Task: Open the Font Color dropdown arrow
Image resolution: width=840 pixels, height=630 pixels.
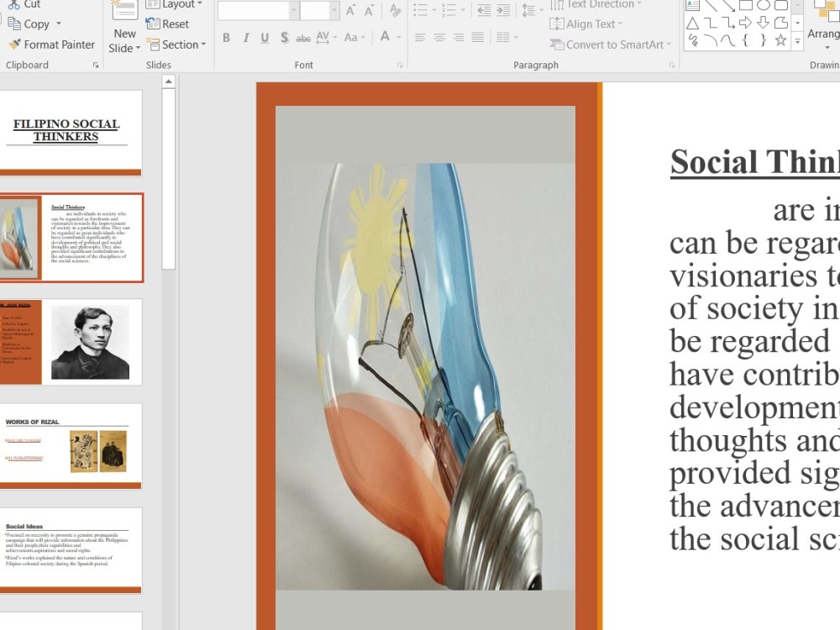Action: click(x=399, y=37)
